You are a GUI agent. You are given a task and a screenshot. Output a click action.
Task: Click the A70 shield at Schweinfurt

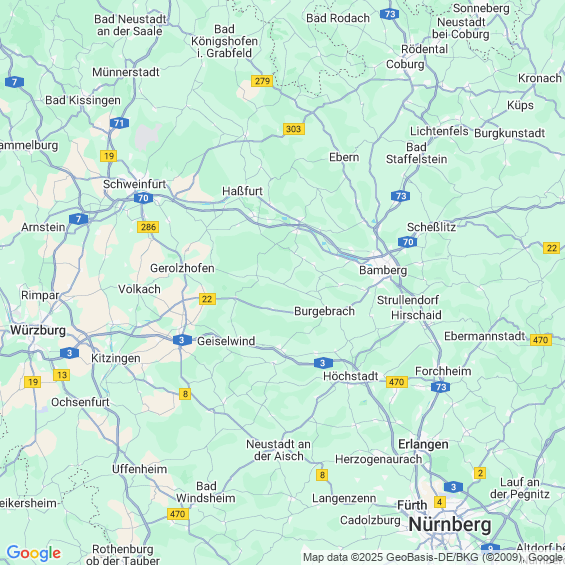(143, 198)
